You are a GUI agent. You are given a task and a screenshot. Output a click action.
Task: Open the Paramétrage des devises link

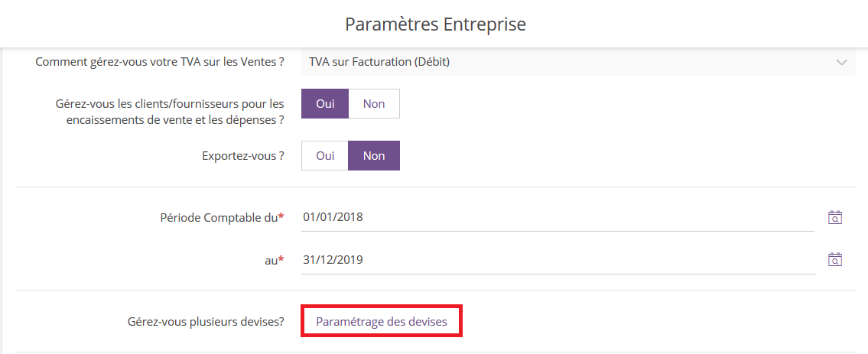[x=382, y=321]
